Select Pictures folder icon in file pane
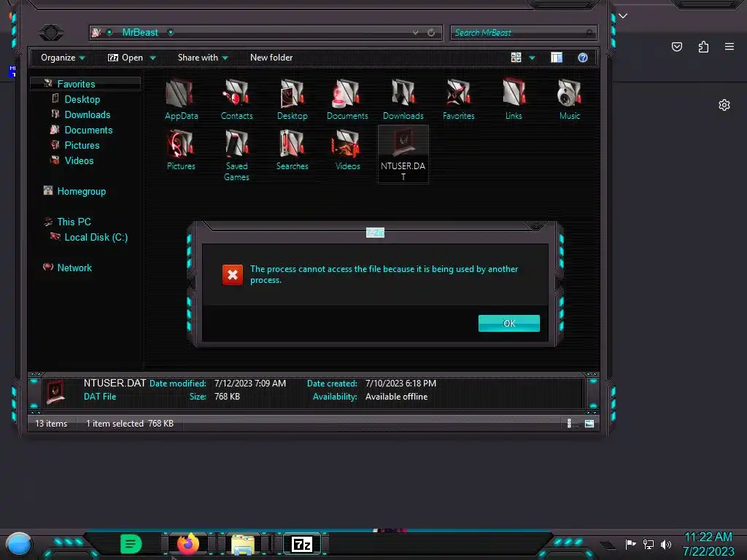The height and width of the screenshot is (560, 747). tap(181, 149)
